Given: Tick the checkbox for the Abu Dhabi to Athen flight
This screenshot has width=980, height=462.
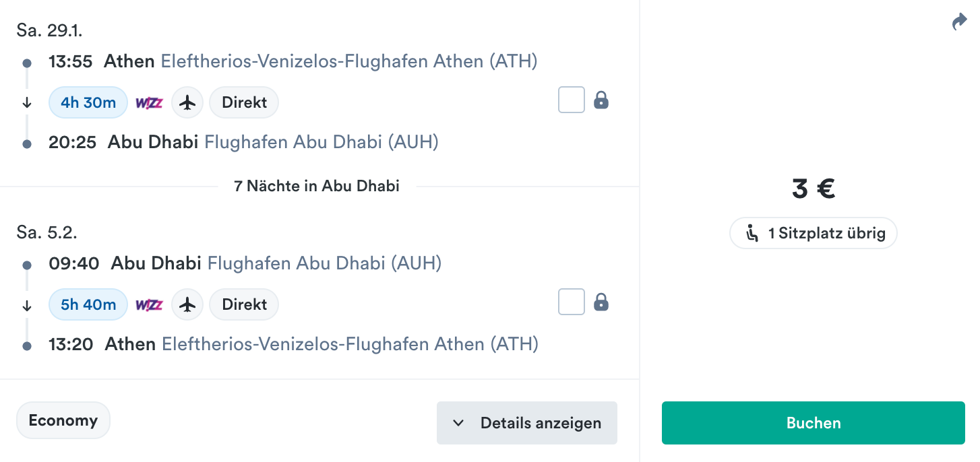Looking at the screenshot, I should click(572, 302).
